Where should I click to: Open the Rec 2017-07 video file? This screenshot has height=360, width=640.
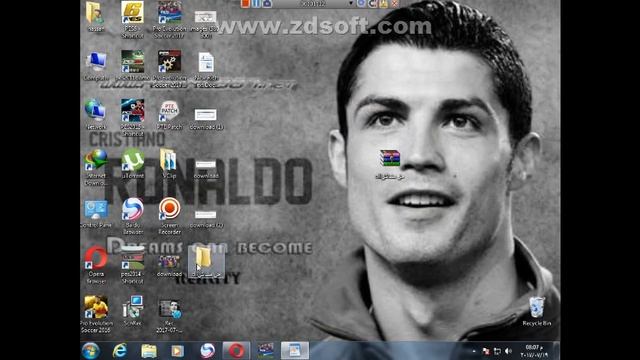(169, 316)
